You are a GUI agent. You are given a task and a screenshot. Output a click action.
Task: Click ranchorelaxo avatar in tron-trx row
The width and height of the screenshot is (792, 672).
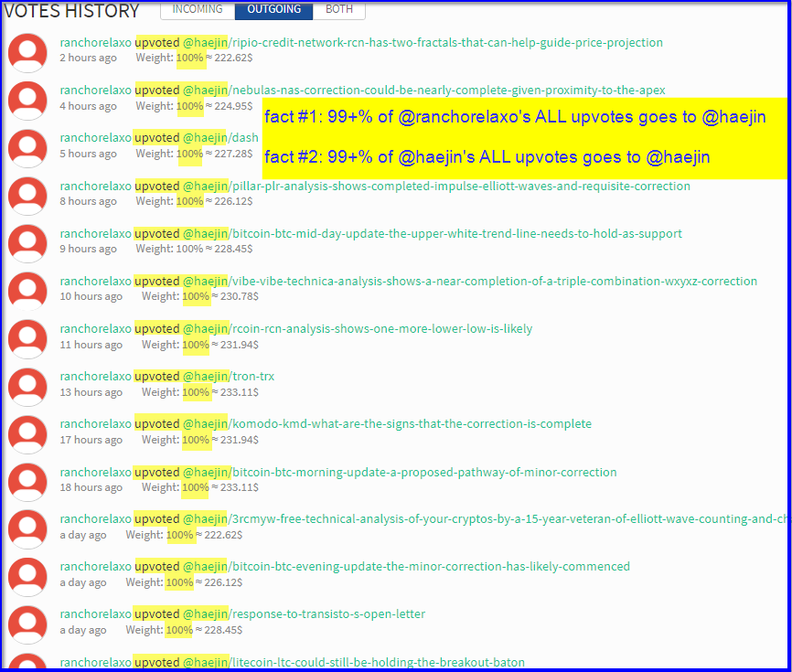(27, 387)
